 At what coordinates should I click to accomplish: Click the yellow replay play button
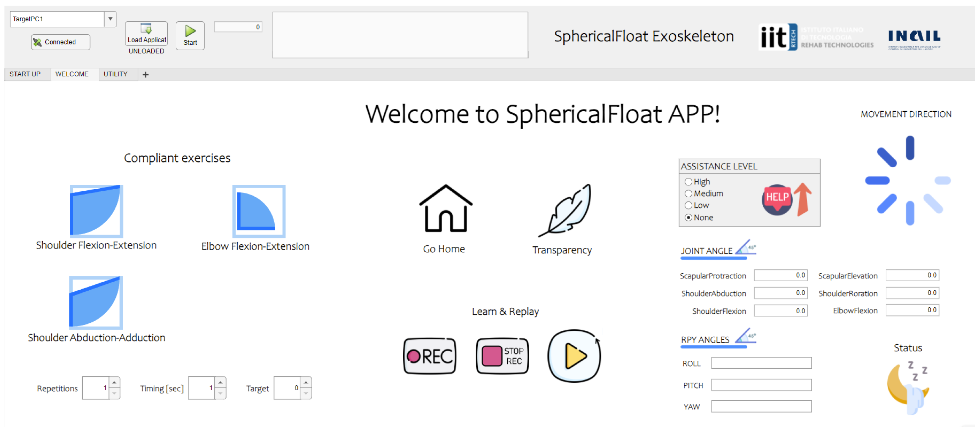(574, 356)
